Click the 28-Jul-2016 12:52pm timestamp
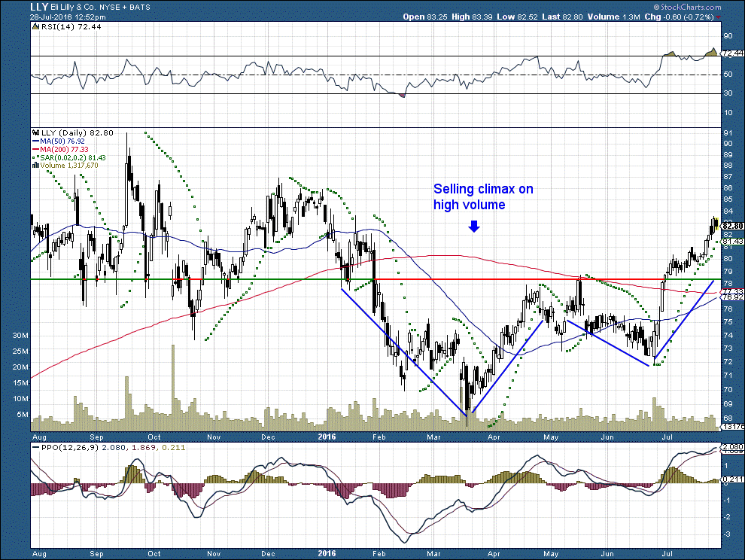 (x=68, y=17)
